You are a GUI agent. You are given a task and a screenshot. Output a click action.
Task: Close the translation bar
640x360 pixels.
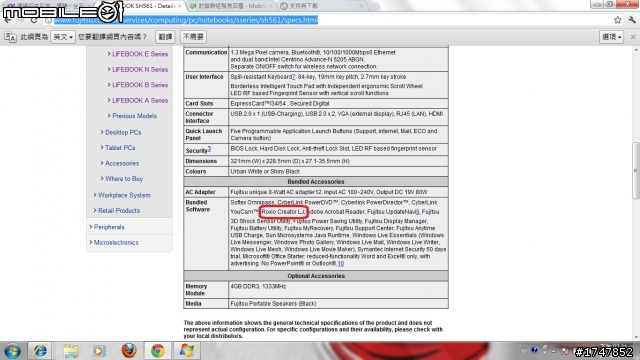pos(633,37)
